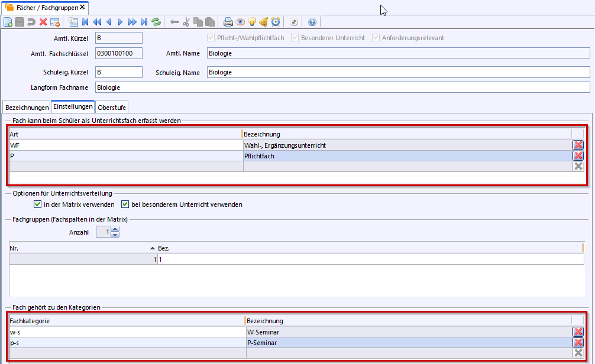Select the 'W-Seminar' Bezeichnung cell
Image resolution: width=595 pixels, height=364 pixels.
(409, 332)
